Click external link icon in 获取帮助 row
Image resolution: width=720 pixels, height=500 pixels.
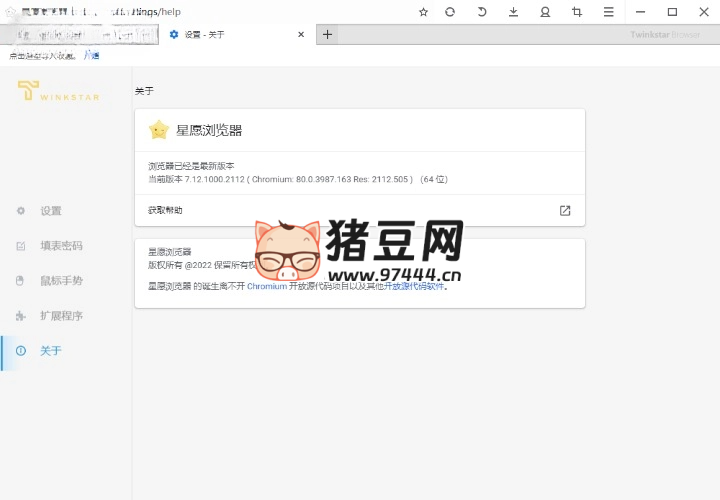565,210
